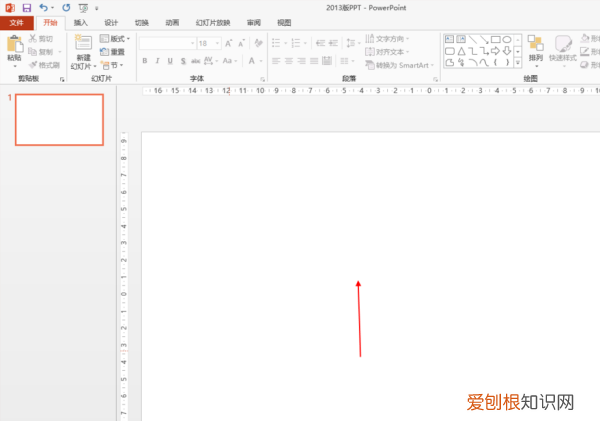The width and height of the screenshot is (600, 421).
Task: Open Align Text dropdown
Action: tap(387, 52)
